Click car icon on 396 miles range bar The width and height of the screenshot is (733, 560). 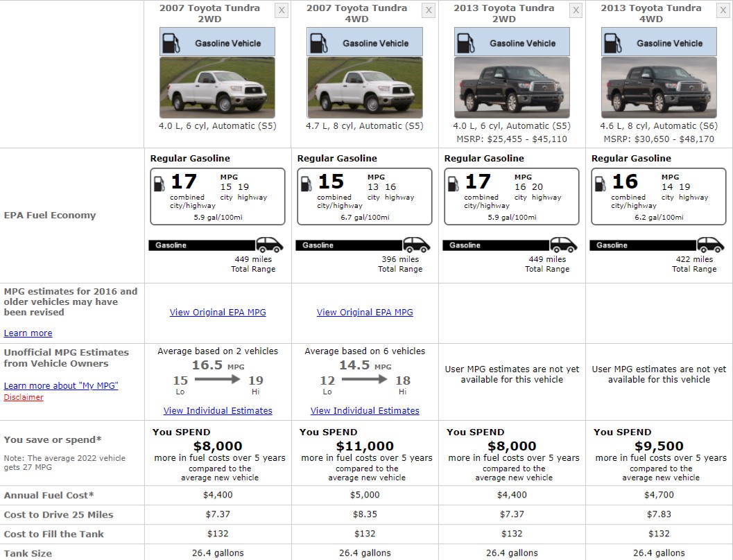point(417,244)
